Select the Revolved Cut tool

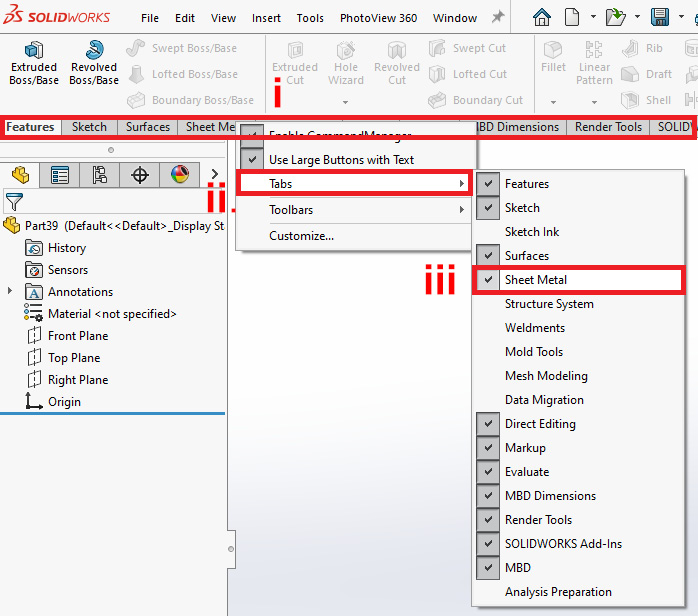pyautogui.click(x=397, y=63)
